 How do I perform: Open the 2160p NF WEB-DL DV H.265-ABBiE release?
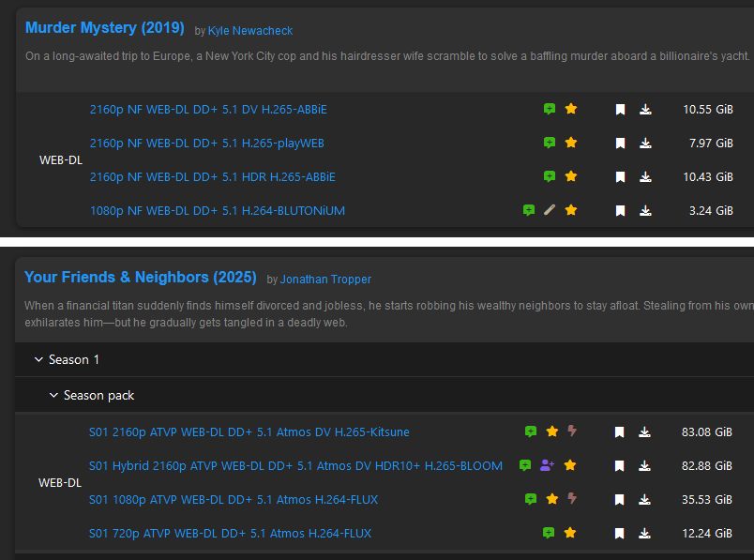point(208,109)
